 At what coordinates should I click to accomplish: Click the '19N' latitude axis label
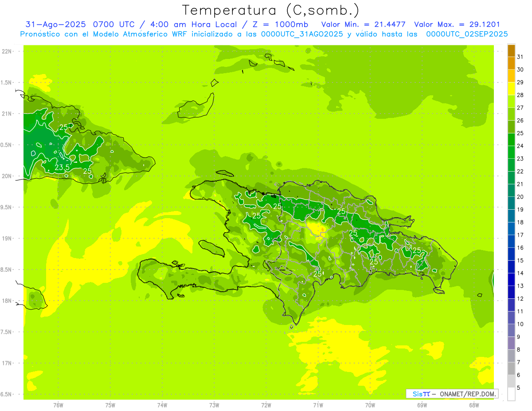point(7,239)
